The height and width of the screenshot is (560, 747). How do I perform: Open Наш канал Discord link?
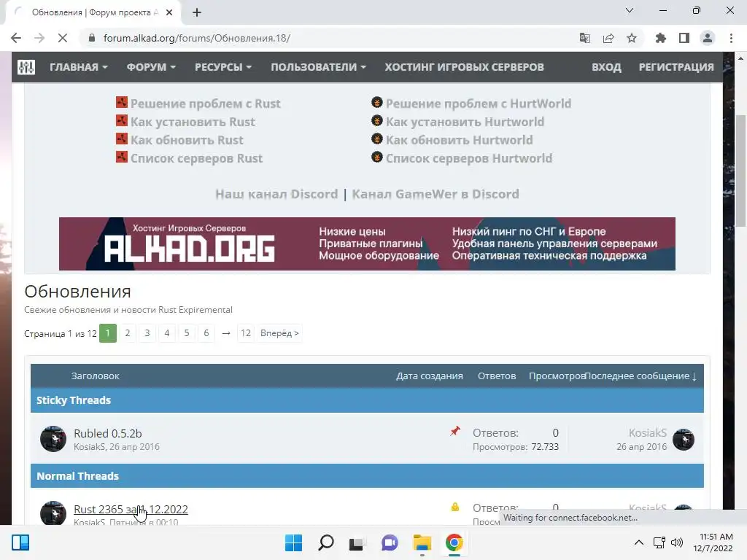[x=276, y=194]
